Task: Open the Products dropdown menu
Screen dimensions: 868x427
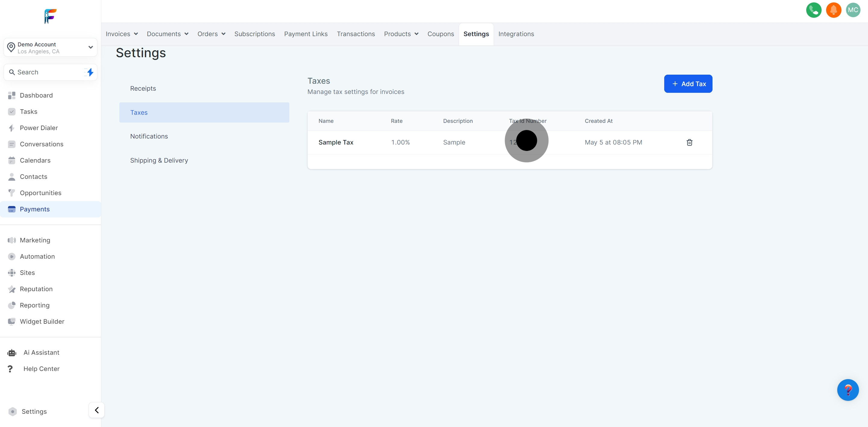Action: coord(401,34)
